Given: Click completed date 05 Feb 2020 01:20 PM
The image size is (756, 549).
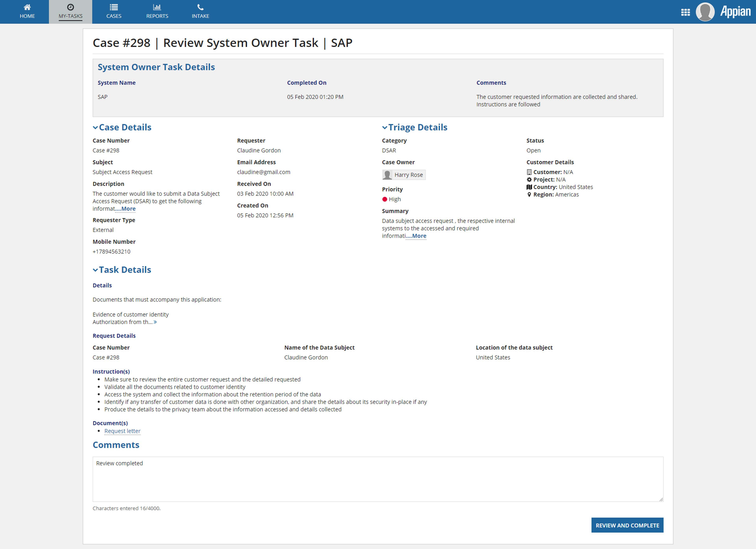Looking at the screenshot, I should pyautogui.click(x=315, y=97).
